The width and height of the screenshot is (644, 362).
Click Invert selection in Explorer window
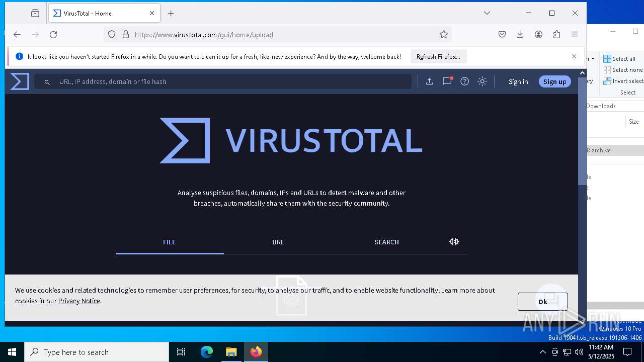click(x=623, y=81)
